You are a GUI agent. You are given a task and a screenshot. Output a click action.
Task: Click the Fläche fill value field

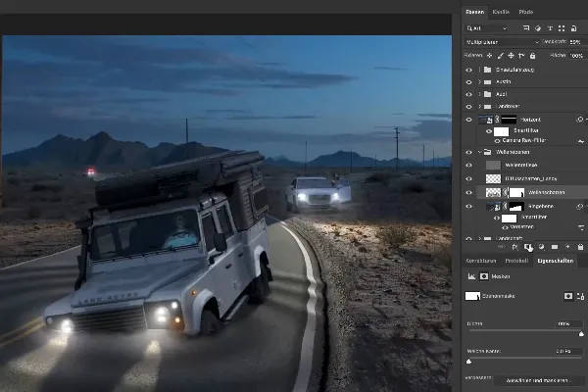click(577, 56)
